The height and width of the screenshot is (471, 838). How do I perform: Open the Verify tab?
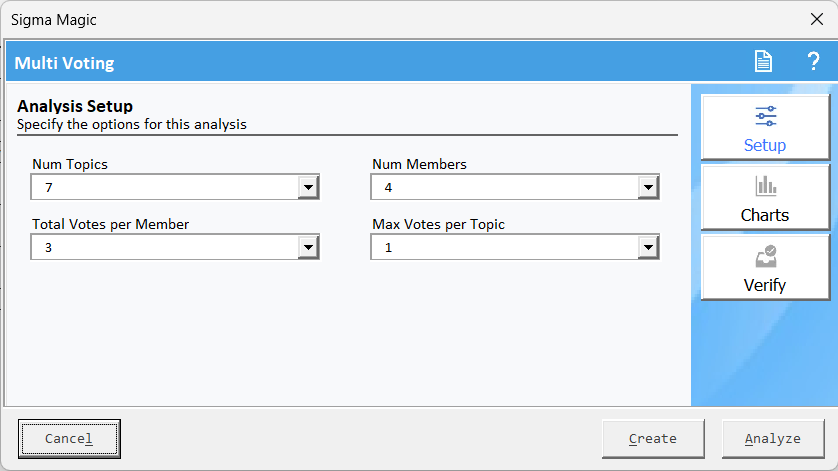(765, 268)
